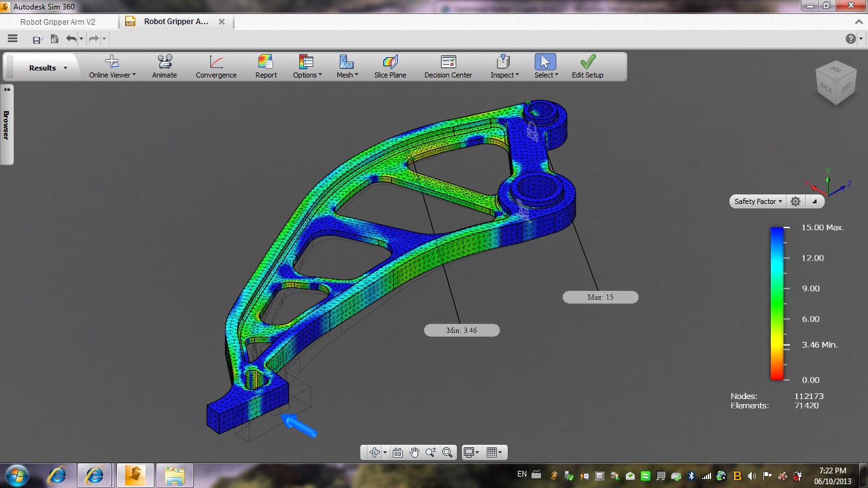Open the Decision Center
868x488 pixels.
tap(448, 67)
